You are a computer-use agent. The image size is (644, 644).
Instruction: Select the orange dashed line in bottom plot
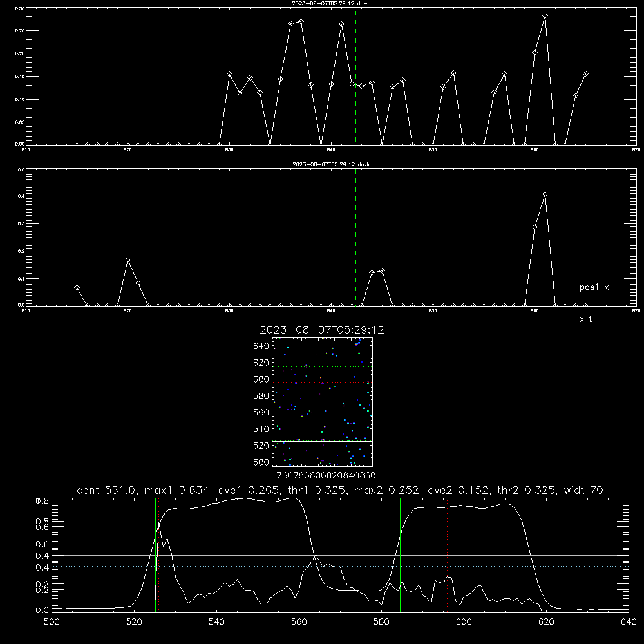(303, 555)
